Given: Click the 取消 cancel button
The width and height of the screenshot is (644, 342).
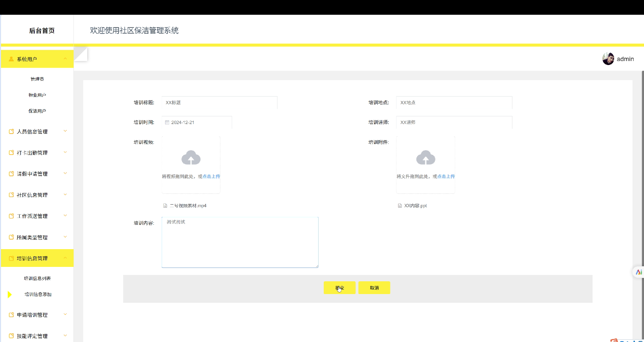Looking at the screenshot, I should click(374, 288).
